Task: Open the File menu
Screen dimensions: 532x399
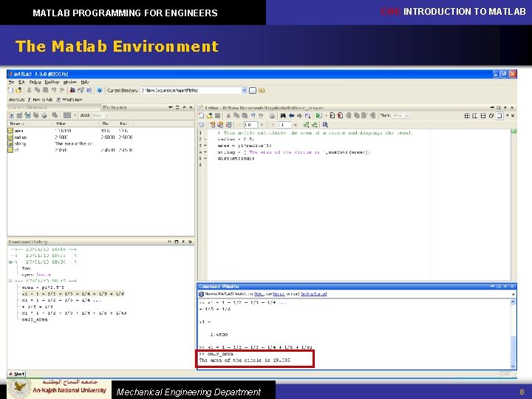Action: (11, 82)
